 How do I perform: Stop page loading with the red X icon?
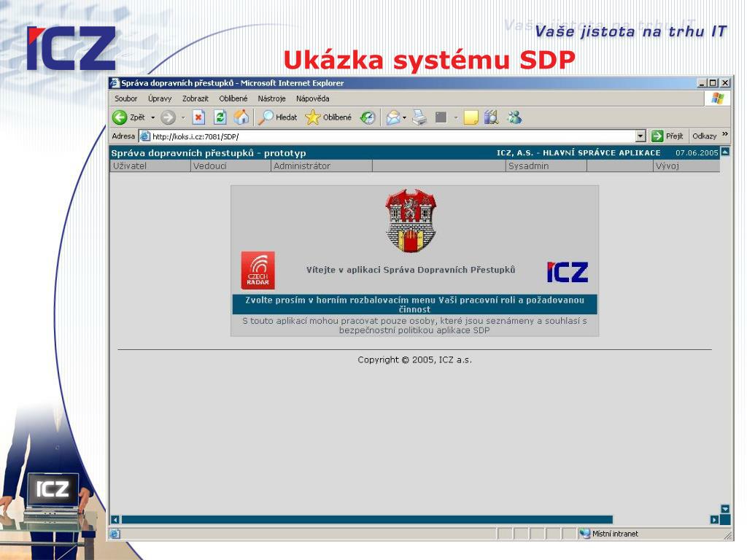pos(198,117)
